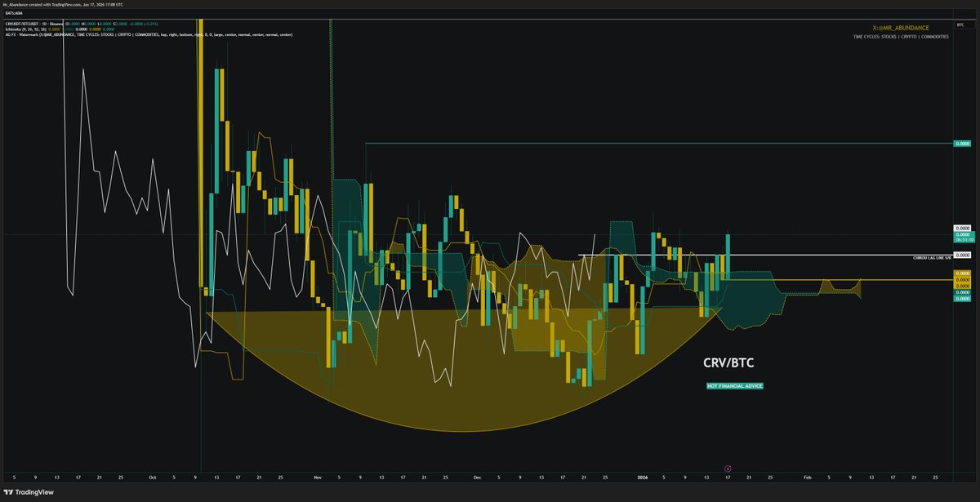Click the top teal horizontal line price tag
This screenshot has width=980, height=502.
[963, 144]
